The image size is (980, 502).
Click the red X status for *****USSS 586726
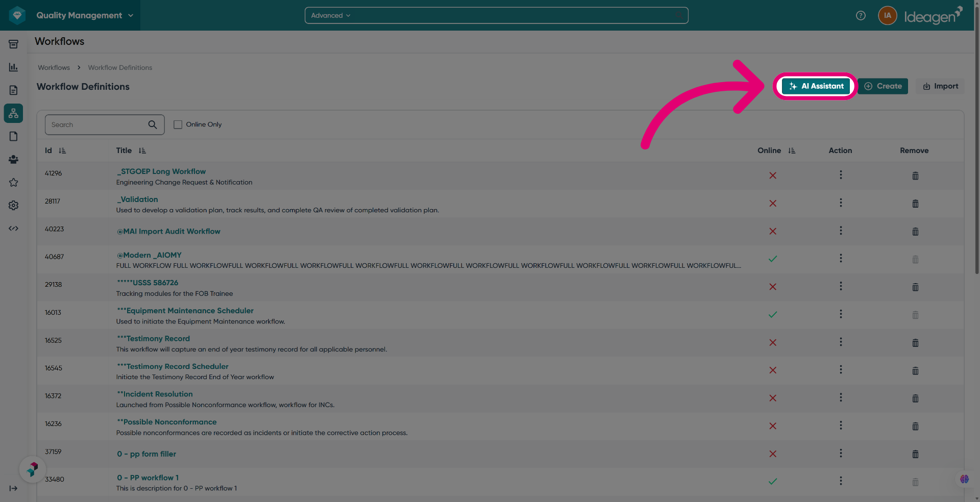point(773,287)
